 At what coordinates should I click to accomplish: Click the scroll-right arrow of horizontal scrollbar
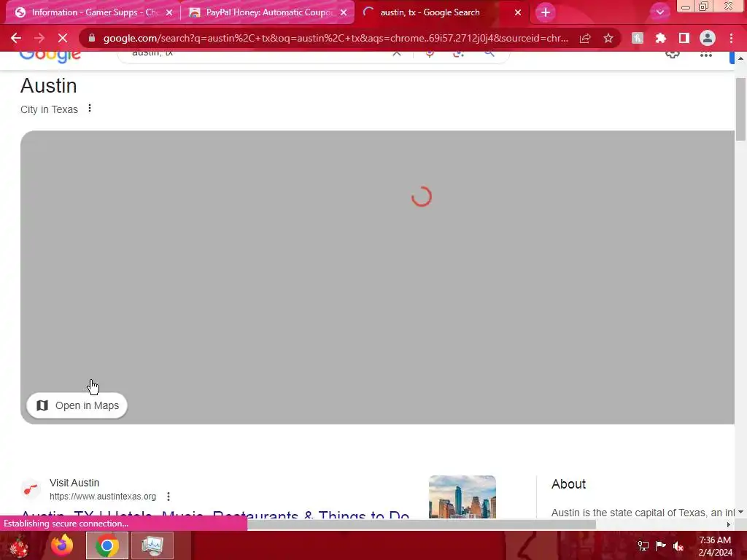tap(729, 525)
